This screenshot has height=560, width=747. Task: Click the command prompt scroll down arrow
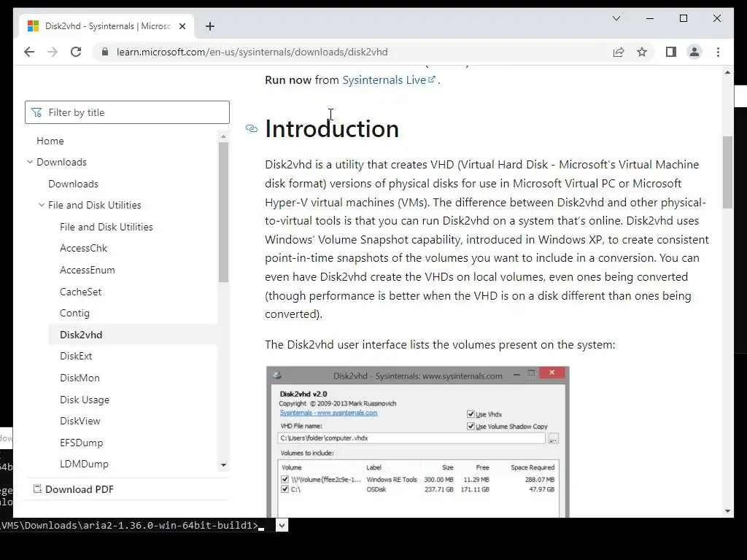click(282, 525)
